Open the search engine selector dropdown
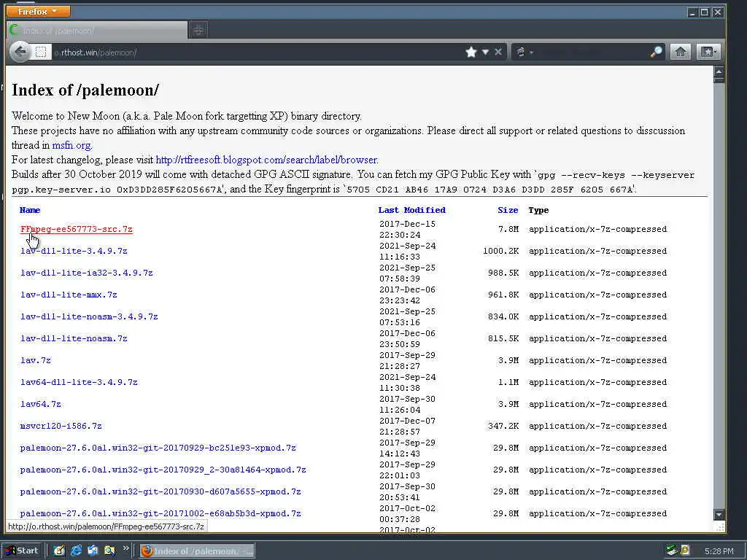 [x=524, y=52]
